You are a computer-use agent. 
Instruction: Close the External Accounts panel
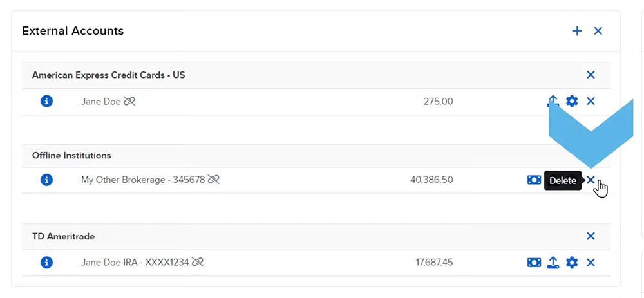598,31
